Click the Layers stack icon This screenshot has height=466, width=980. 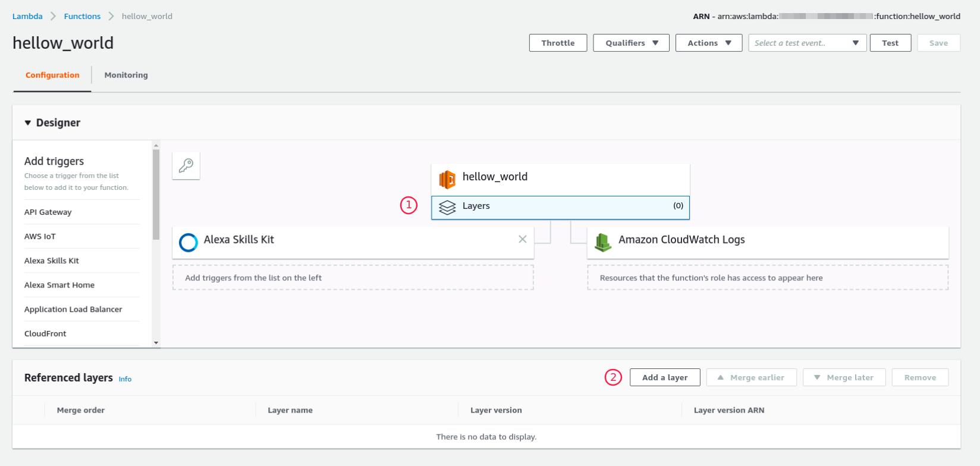coord(447,207)
